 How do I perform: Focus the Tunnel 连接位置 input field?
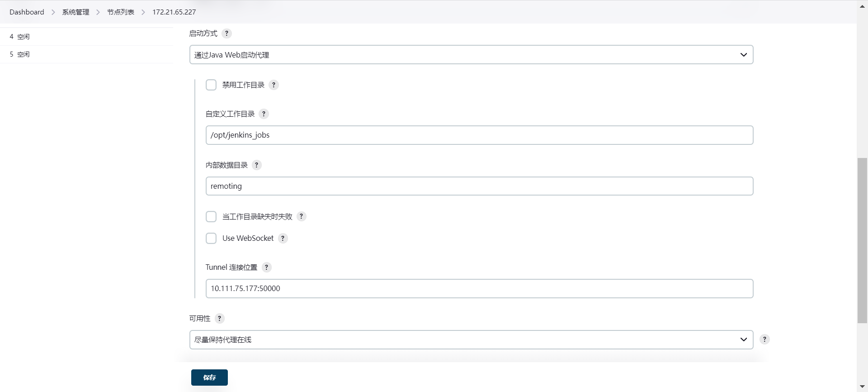479,289
